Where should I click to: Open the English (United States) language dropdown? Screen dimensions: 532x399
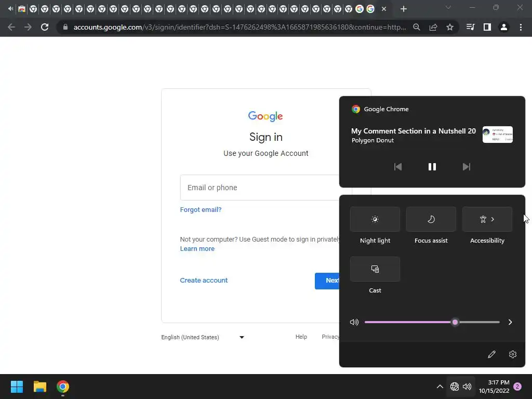(203, 337)
